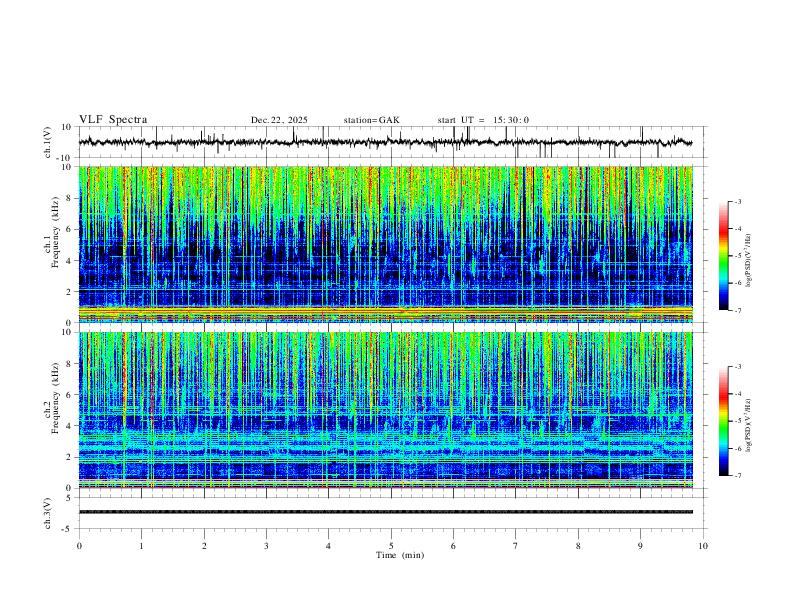Click the "start UT = 15:30:0" text
Screen dimensions: 792x612
[x=483, y=120]
